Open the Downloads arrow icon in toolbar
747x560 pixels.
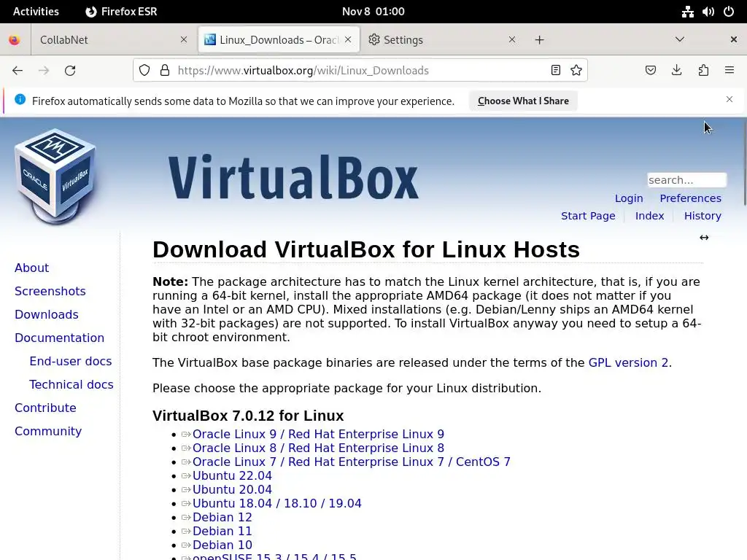pos(676,71)
